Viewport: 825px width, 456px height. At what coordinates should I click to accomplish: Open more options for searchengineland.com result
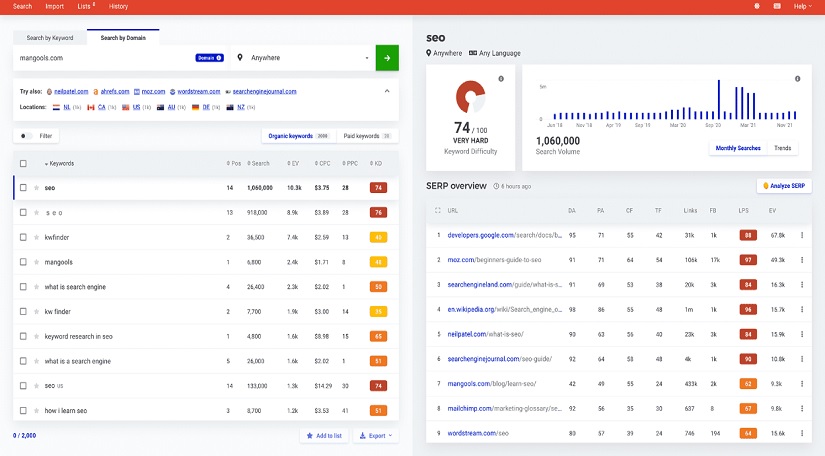802,285
